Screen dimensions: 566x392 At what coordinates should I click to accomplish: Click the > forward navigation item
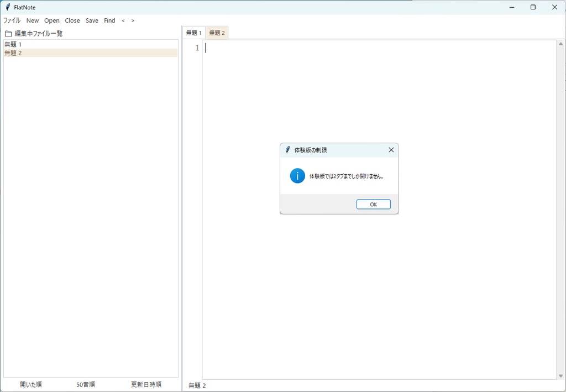click(132, 20)
